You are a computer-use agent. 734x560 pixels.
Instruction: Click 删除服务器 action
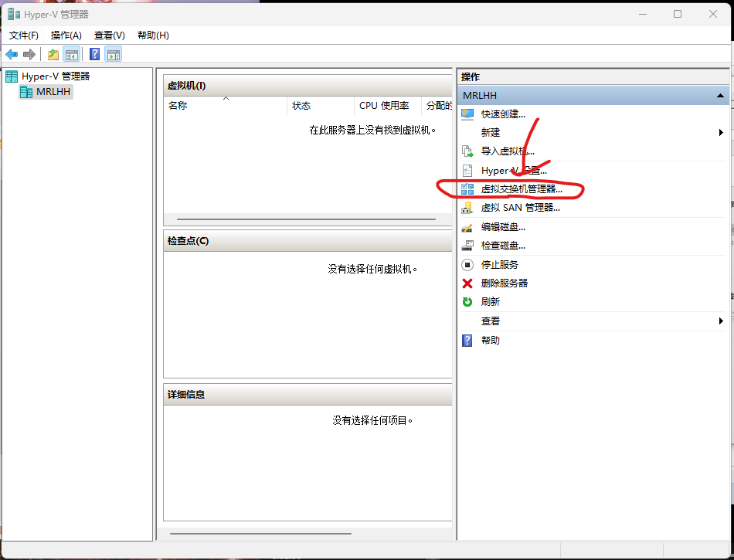click(x=505, y=283)
